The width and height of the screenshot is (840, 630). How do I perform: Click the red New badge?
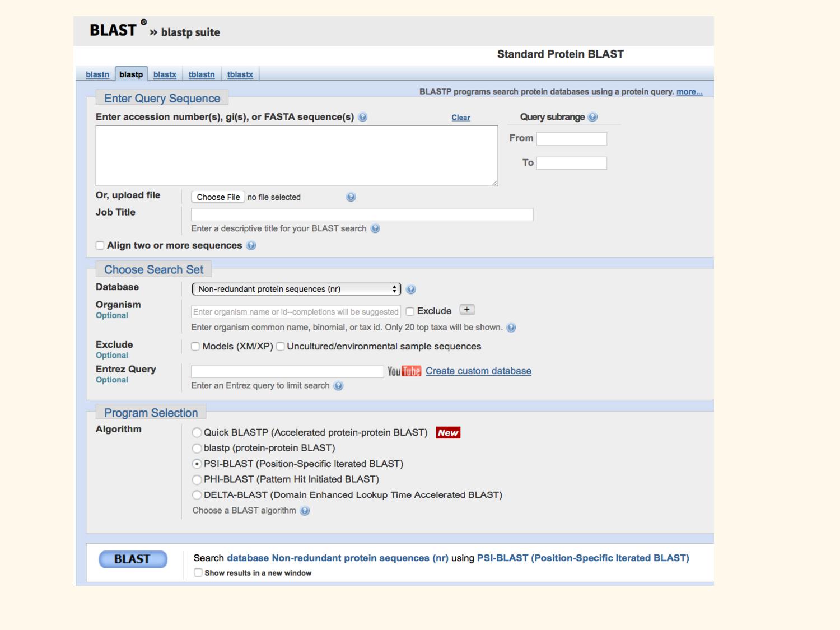coord(448,432)
